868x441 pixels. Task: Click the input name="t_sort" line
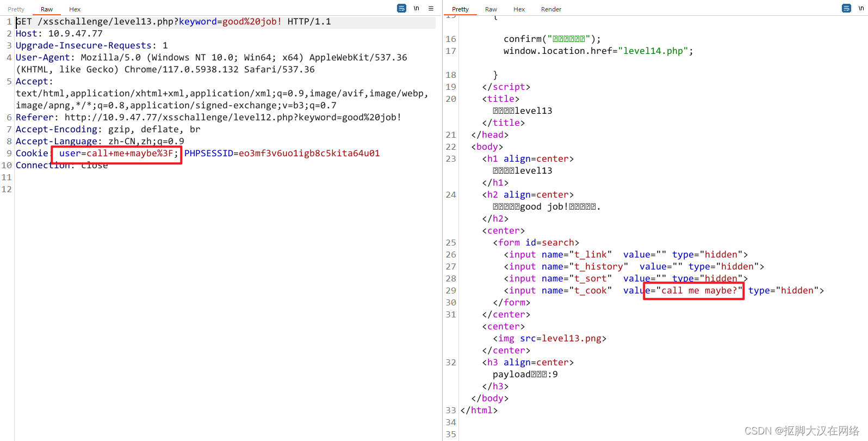[626, 279]
